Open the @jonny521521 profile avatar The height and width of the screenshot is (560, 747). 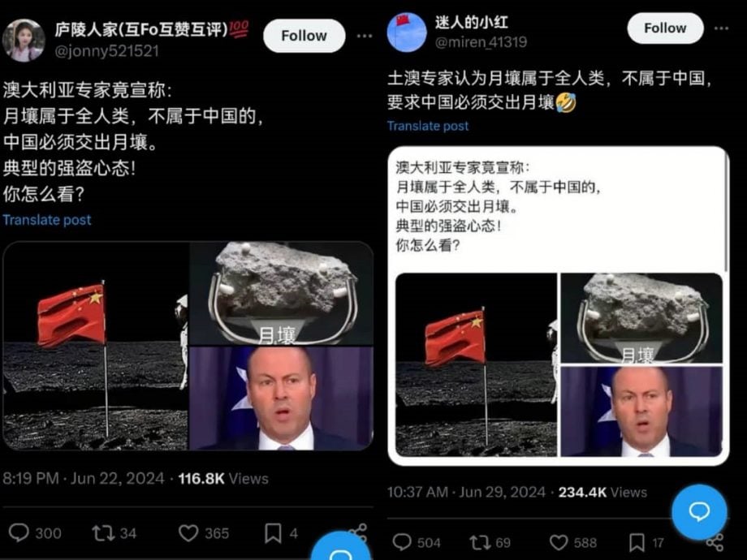click(24, 41)
